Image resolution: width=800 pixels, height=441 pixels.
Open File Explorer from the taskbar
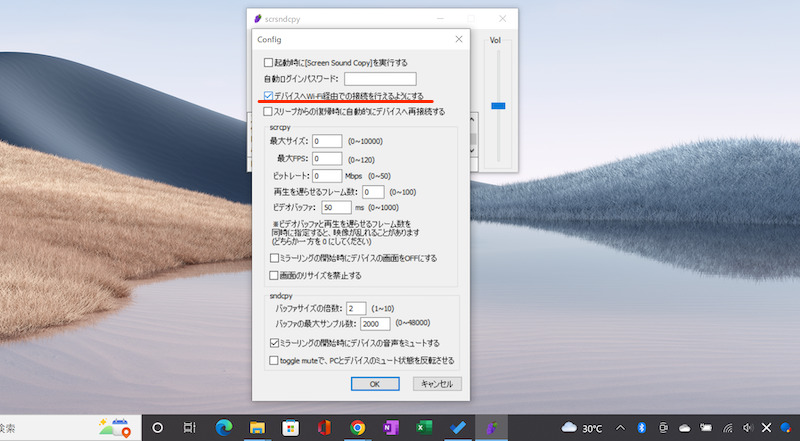[x=256, y=427]
